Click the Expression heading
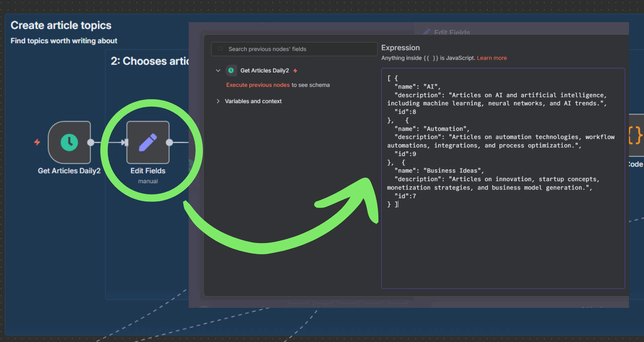Viewport: 644px width, 342px height. (400, 47)
